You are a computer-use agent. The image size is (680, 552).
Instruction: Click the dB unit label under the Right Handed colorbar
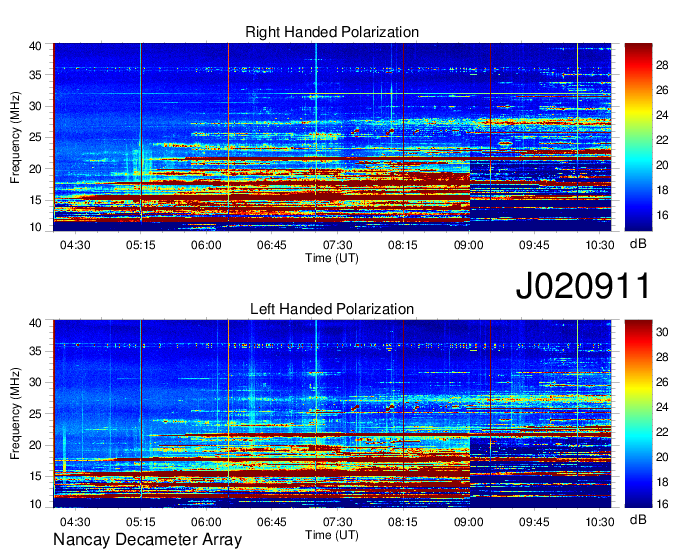coord(638,244)
